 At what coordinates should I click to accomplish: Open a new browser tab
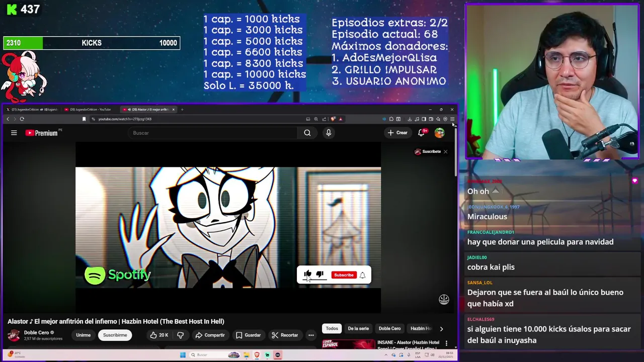(x=182, y=109)
